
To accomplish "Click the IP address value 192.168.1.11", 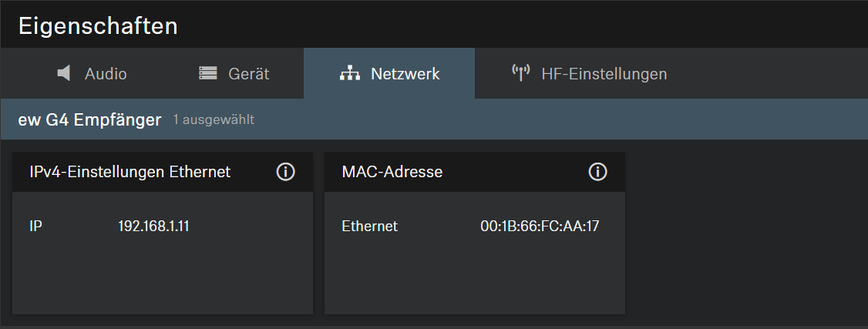I will [153, 227].
